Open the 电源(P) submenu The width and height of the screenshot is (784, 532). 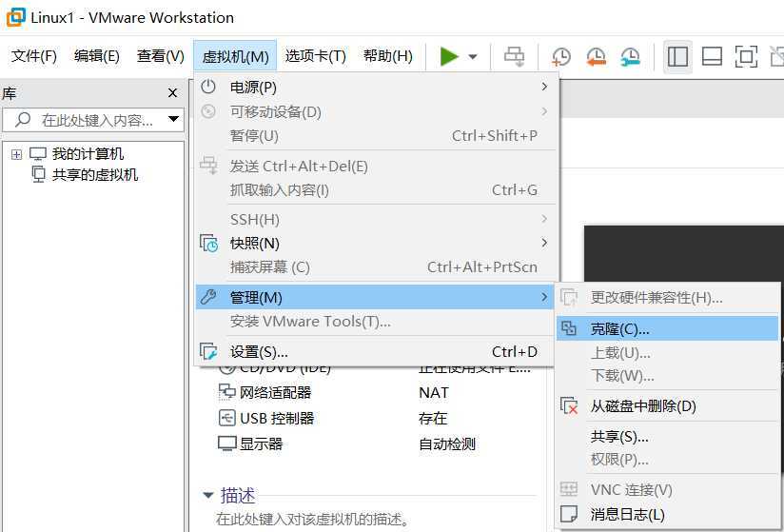(377, 88)
